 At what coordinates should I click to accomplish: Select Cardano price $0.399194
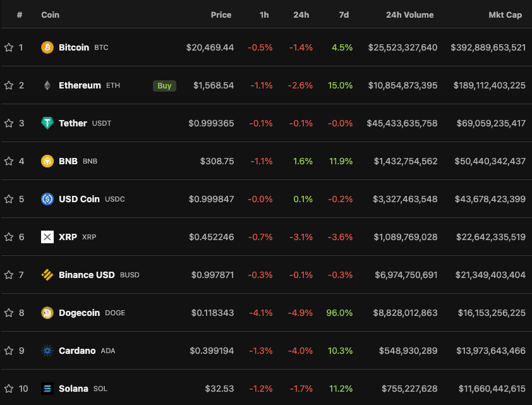212,351
